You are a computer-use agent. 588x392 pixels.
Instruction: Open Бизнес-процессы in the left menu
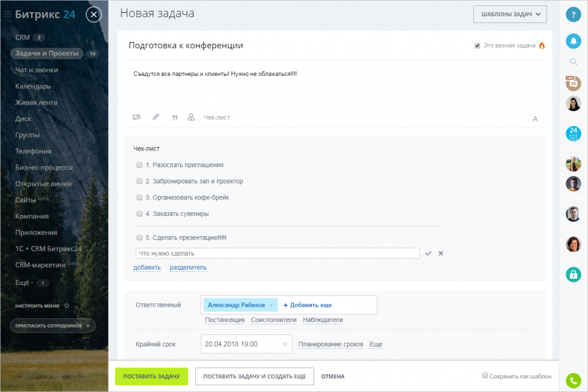coord(44,167)
